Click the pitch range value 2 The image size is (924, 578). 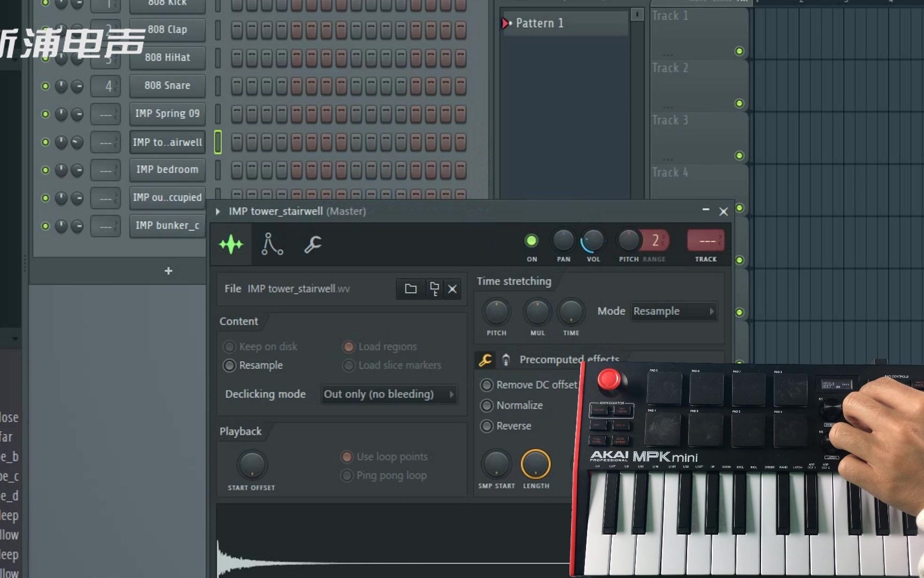655,241
